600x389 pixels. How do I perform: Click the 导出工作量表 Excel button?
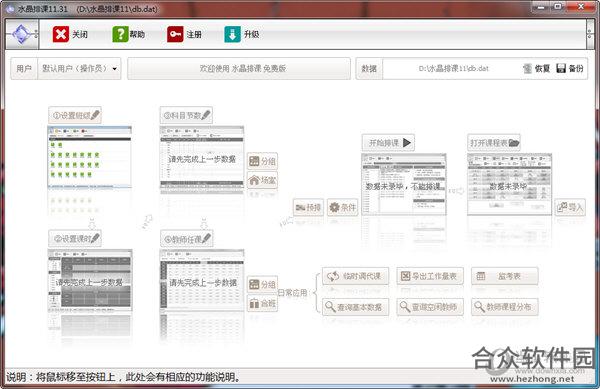tap(430, 276)
